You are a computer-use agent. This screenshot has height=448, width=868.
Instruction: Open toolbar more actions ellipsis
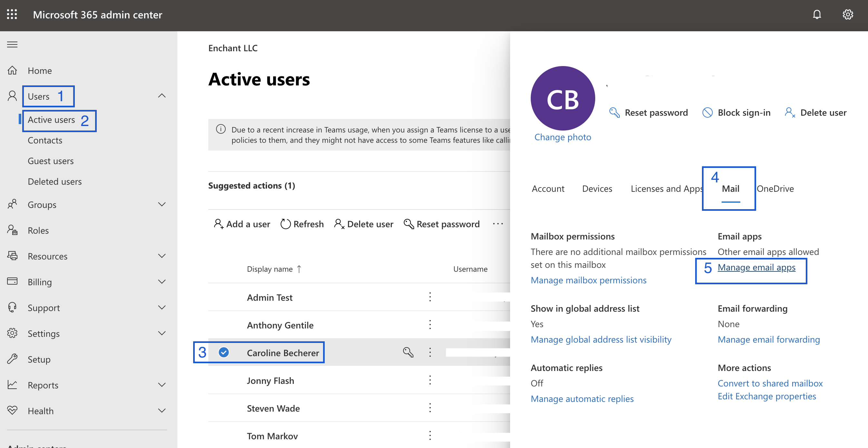pos(498,224)
